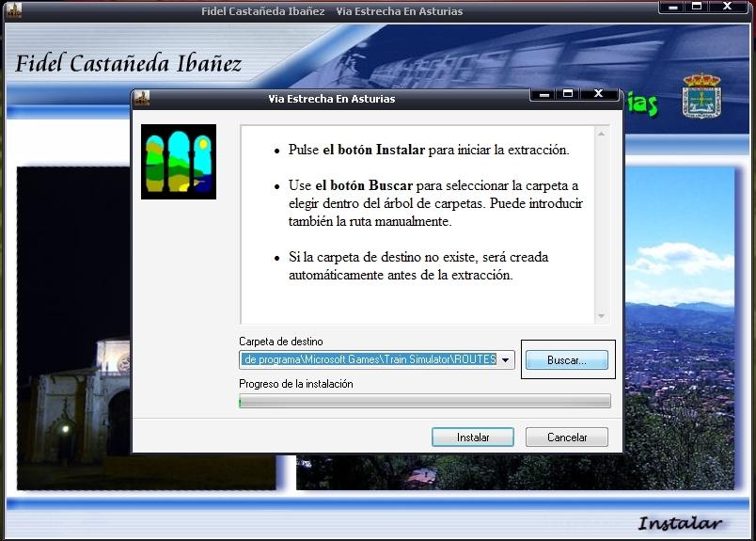Maximize the outer Fidel Castañeda Ibañez window

697,7
